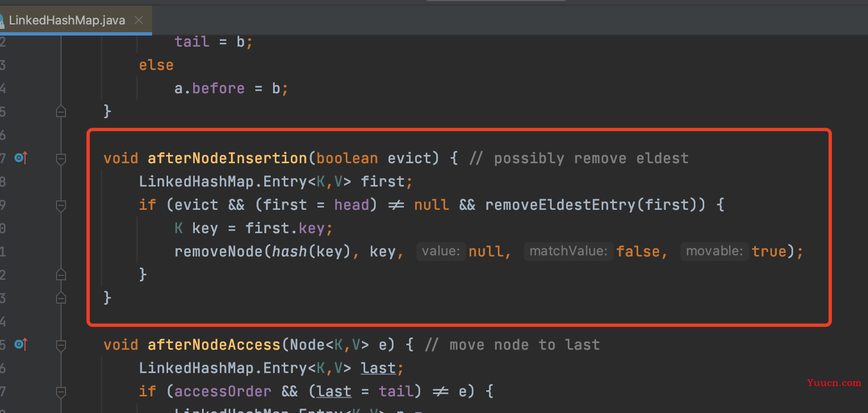Click fold end marker below 'a.before = b;'

pos(61,112)
